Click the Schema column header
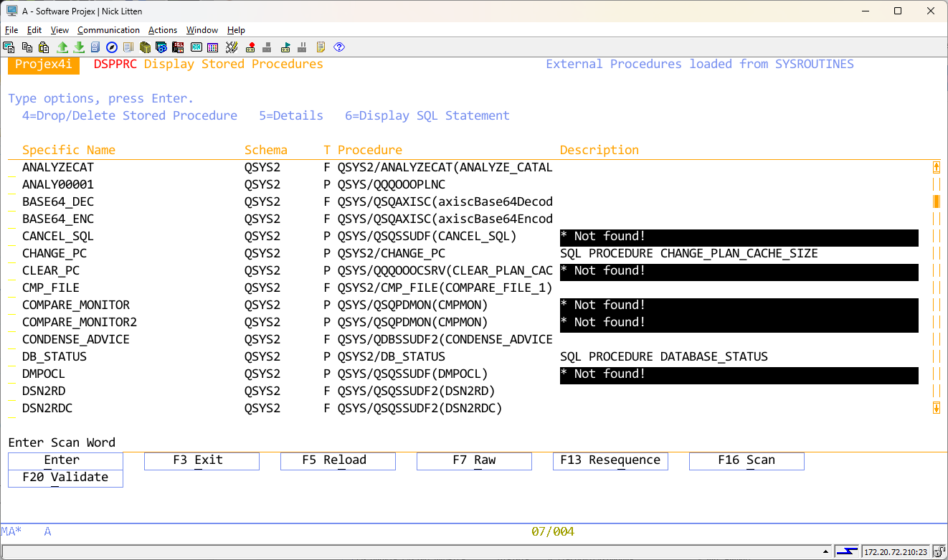Viewport: 948px width, 560px height. (266, 150)
